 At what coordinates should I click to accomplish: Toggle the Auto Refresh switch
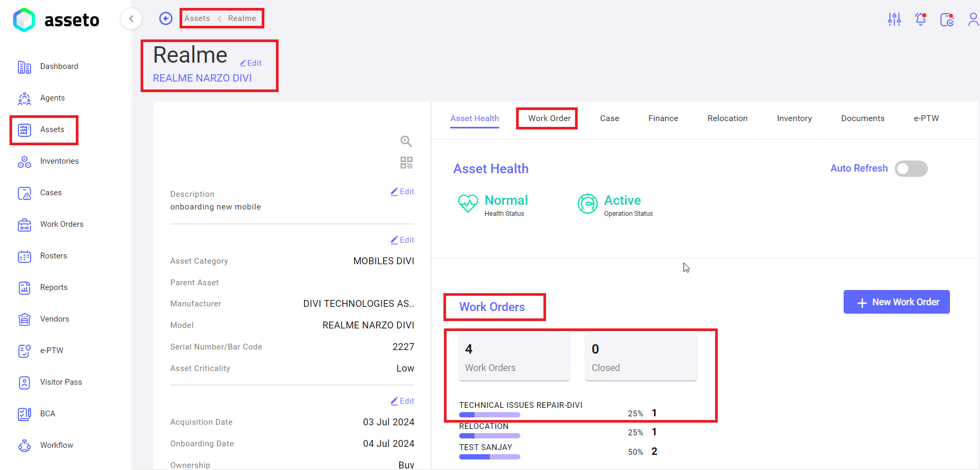tap(911, 169)
